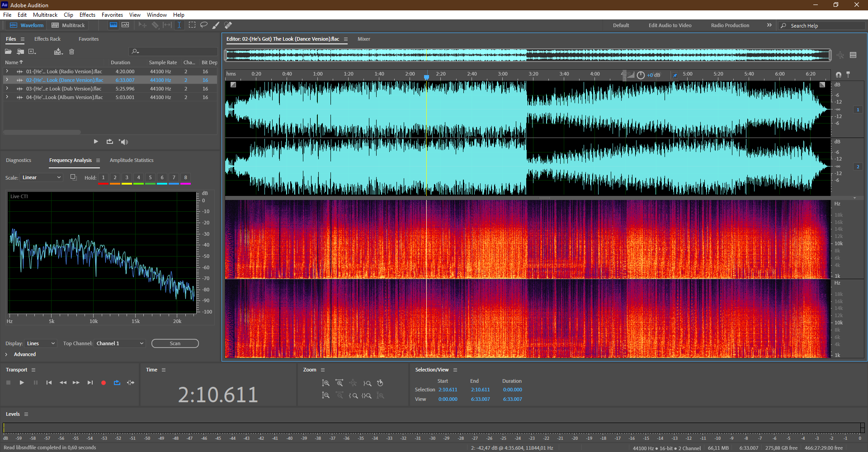
Task: Click the Import File icon
Action: (20, 52)
